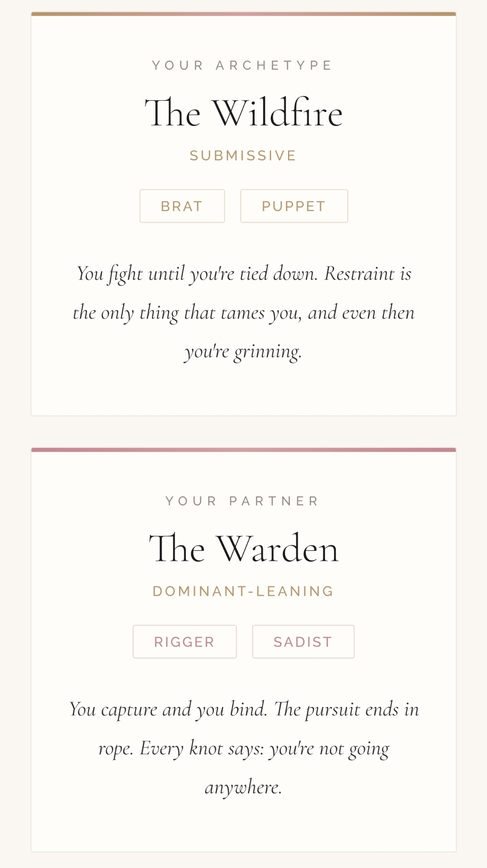This screenshot has width=487, height=868.
Task: Select the SADIST tag
Action: [303, 642]
